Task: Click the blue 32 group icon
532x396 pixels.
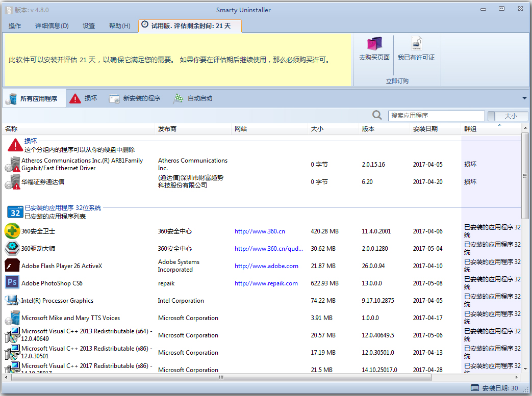Action: coord(15,212)
